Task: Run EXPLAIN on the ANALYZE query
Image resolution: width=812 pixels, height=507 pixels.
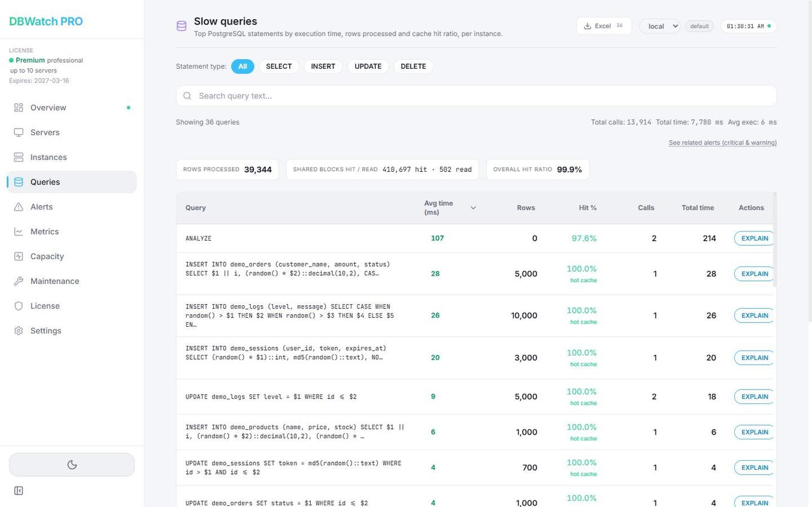Action: (754, 238)
